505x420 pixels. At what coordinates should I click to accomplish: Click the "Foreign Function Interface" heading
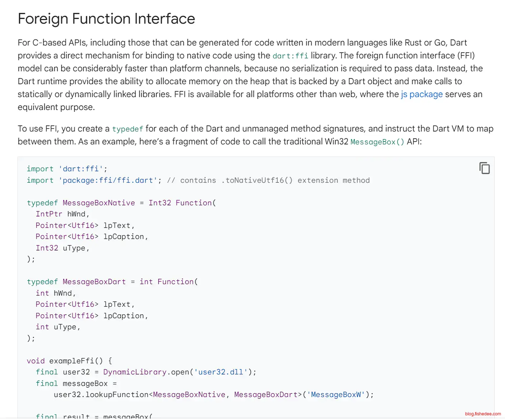[x=106, y=19]
